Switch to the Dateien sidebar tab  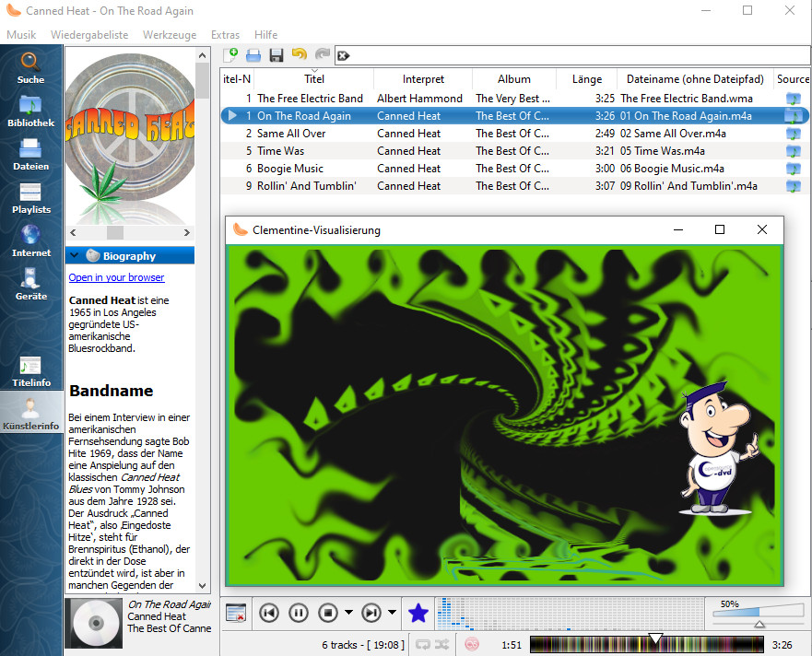(30, 155)
